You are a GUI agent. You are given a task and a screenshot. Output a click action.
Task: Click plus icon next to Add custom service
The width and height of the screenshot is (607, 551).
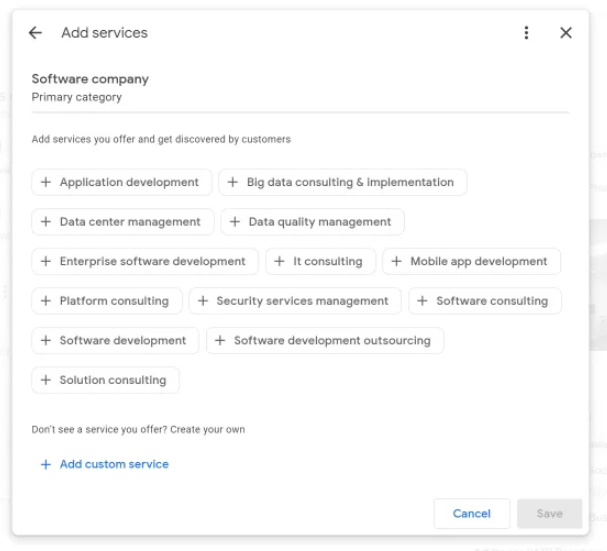[45, 464]
